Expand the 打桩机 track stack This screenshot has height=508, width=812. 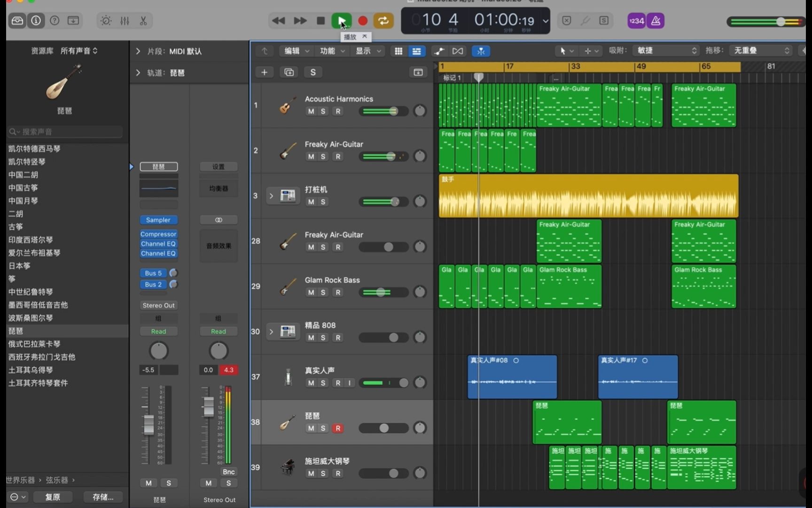[271, 196]
